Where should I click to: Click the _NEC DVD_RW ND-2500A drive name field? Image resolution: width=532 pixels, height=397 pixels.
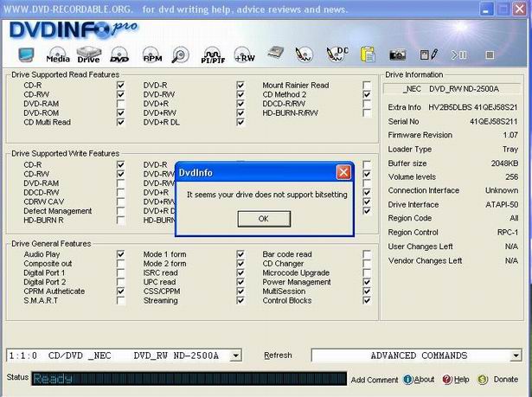[x=452, y=89]
